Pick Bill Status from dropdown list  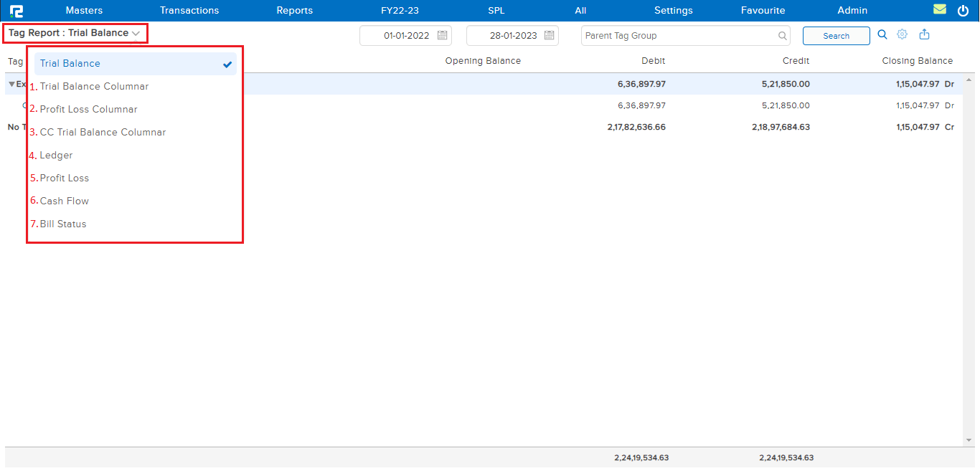pos(63,224)
